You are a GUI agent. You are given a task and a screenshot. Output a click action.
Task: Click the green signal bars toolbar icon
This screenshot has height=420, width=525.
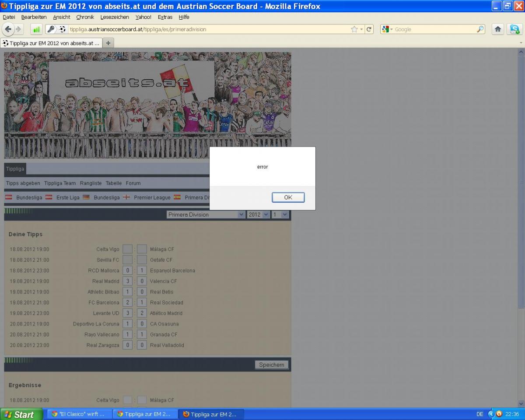click(x=36, y=29)
